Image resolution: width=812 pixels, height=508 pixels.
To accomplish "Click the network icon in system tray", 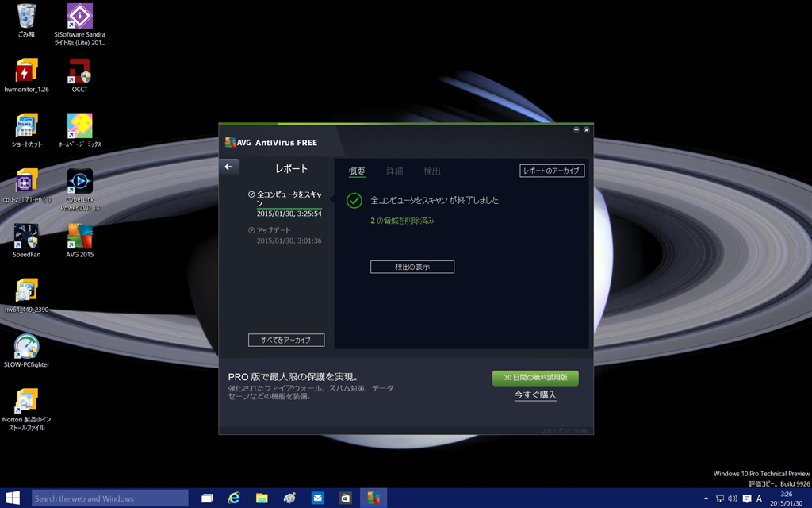I will 720,498.
